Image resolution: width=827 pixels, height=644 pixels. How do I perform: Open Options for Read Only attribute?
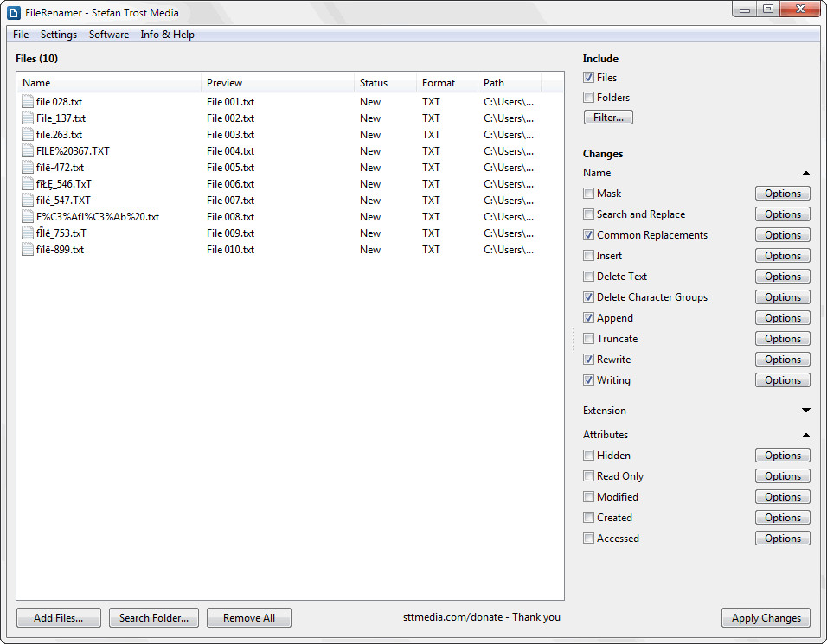pos(783,476)
